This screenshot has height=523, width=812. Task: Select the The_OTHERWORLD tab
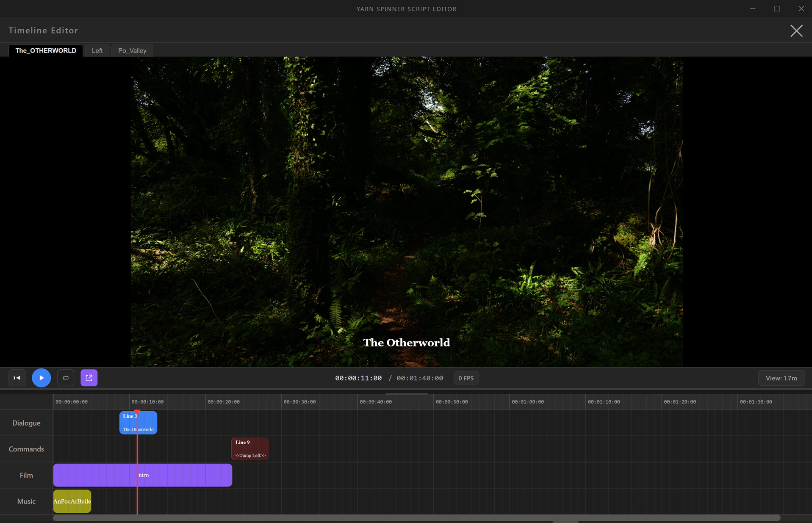click(x=46, y=50)
